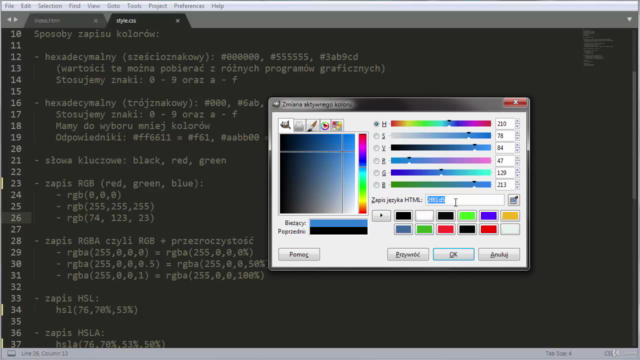The image size is (640, 360).
Task: Click the green channel slider bar
Action: 441,173
